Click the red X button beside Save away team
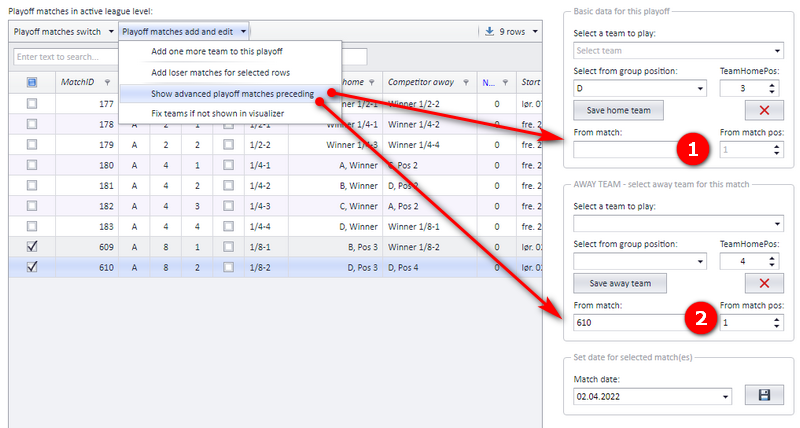This screenshot has width=800, height=428. tap(764, 283)
